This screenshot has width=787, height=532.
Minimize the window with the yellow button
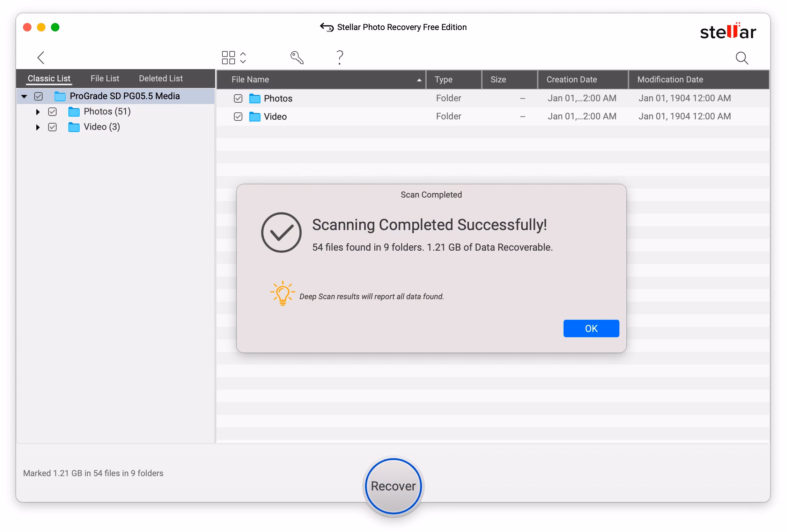pos(41,27)
